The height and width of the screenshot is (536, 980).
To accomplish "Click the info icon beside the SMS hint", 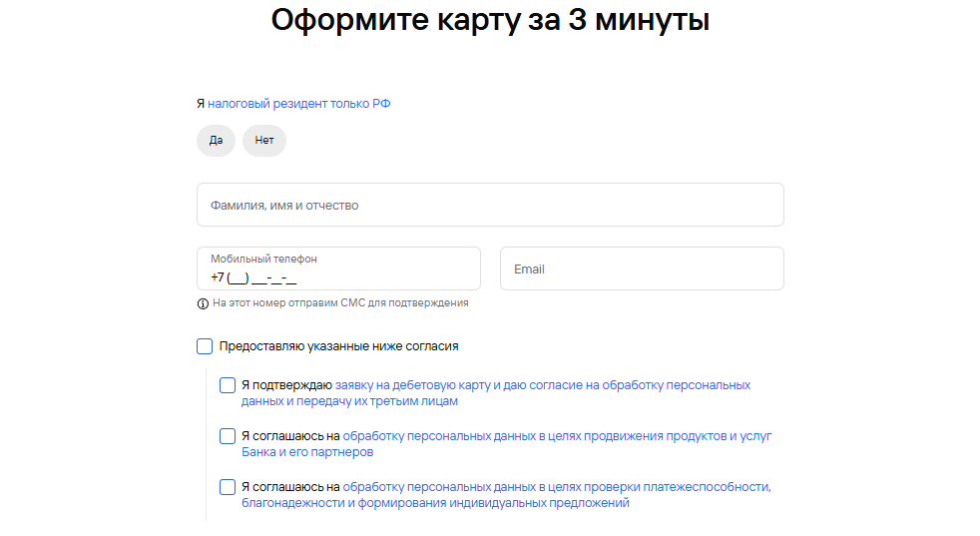I will [x=203, y=303].
